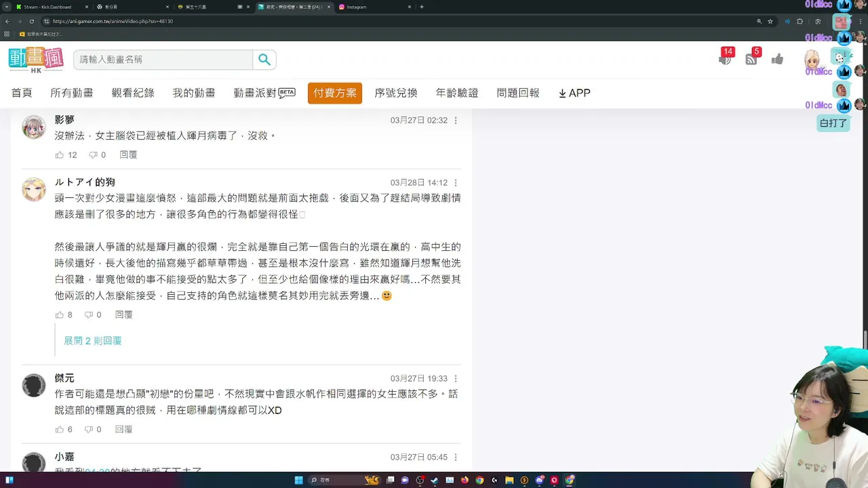Click ルトアイ的狗 comment avatar
The width and height of the screenshot is (868, 488).
tap(34, 189)
